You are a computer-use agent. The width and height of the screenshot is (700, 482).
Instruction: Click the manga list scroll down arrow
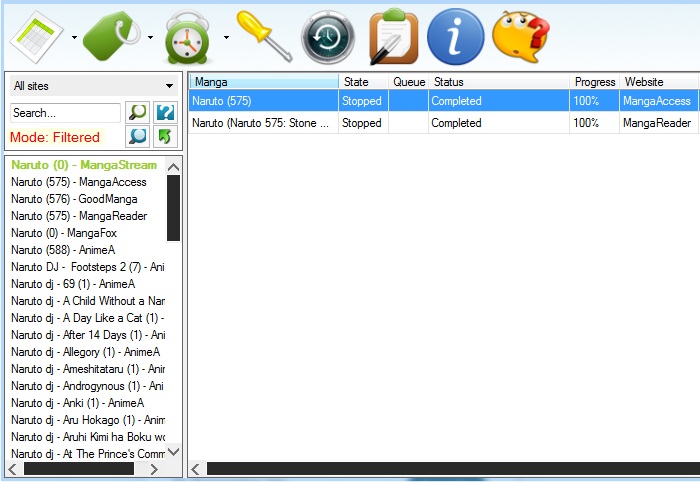click(x=173, y=452)
